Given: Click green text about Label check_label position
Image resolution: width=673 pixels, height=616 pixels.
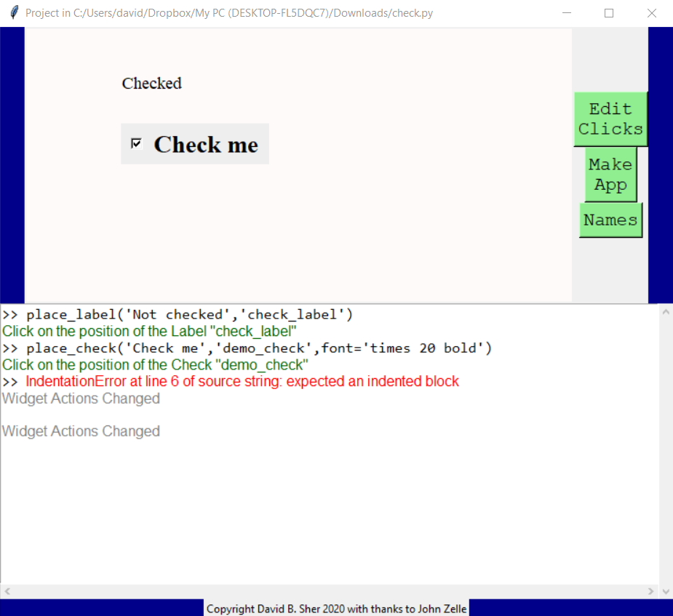Looking at the screenshot, I should 149,331.
